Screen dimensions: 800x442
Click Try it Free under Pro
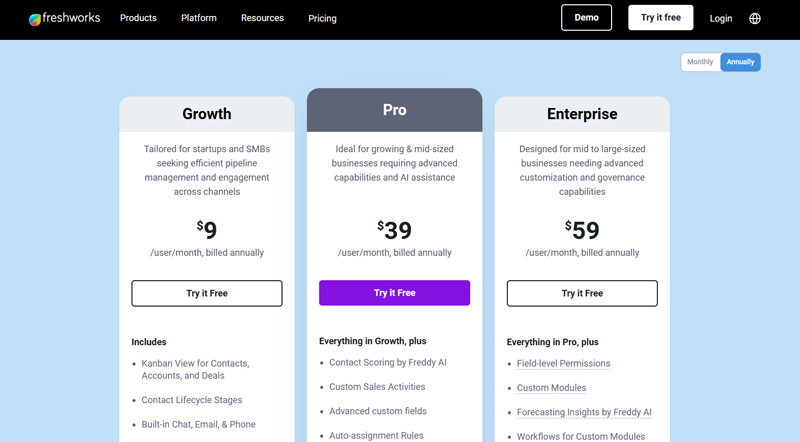coord(394,293)
